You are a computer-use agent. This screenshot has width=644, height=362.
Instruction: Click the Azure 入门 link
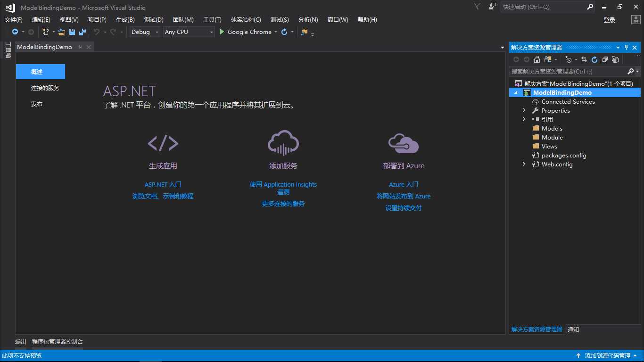click(404, 184)
